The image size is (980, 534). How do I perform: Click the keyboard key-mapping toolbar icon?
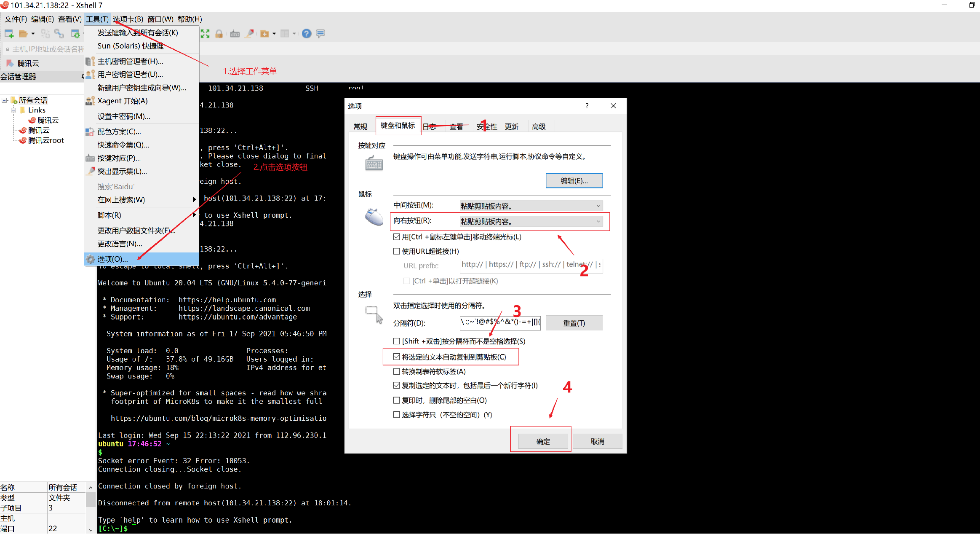(235, 34)
